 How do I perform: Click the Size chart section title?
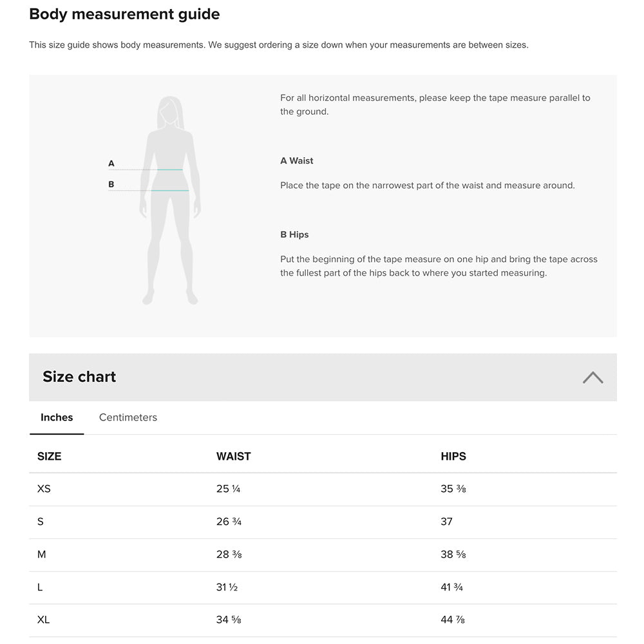(x=79, y=377)
